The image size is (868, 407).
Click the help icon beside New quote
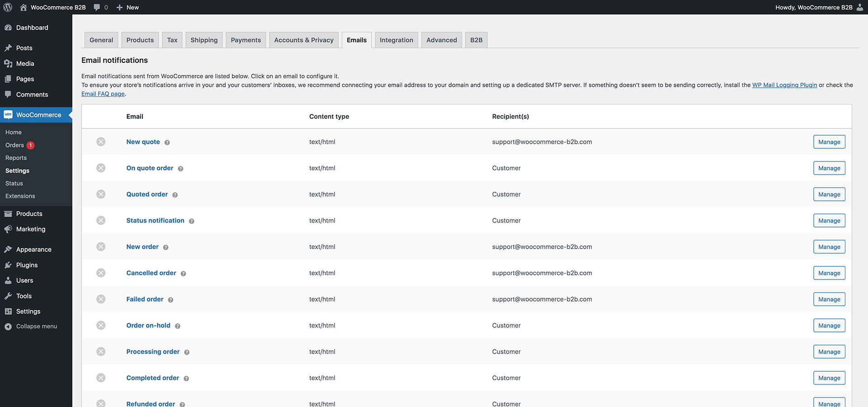(x=167, y=142)
